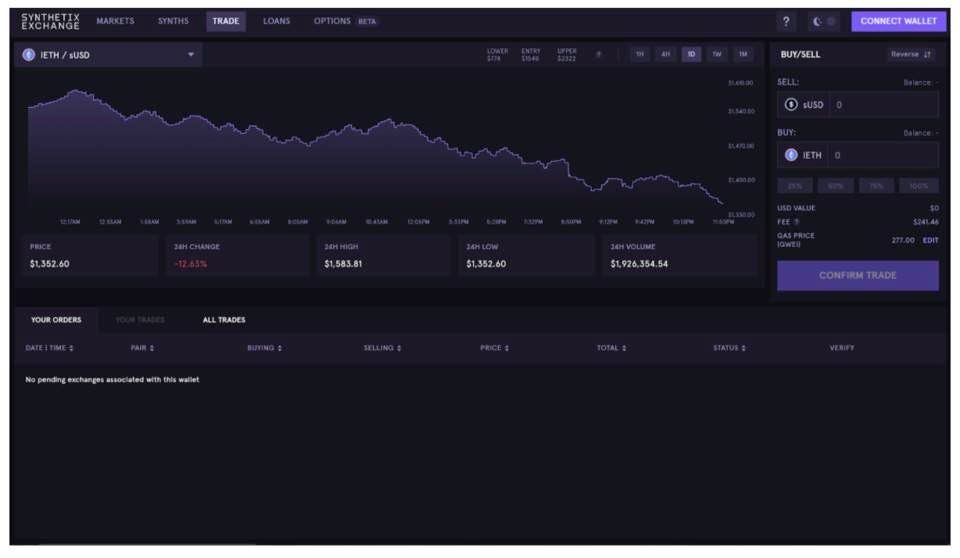This screenshot has width=960, height=558.
Task: Click the fee amount $241.46
Action: 925,222
